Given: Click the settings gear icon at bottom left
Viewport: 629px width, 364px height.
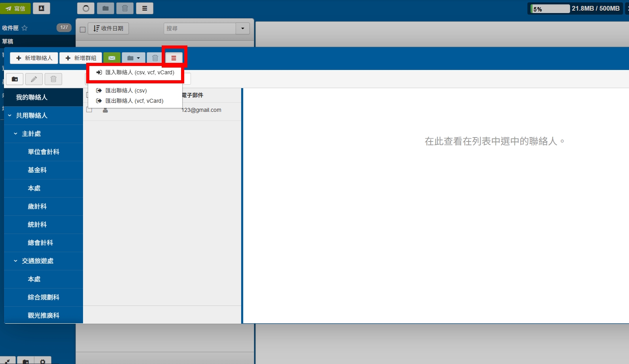Looking at the screenshot, I should [43, 361].
